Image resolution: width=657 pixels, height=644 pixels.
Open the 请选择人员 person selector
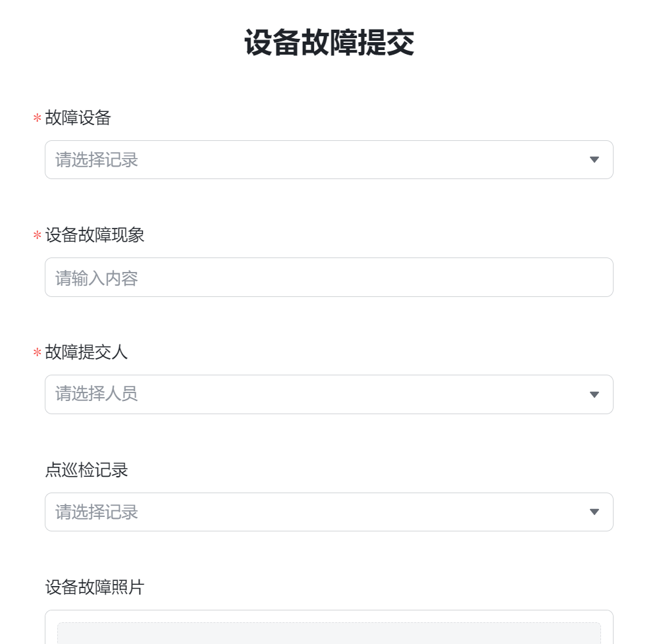pos(329,394)
